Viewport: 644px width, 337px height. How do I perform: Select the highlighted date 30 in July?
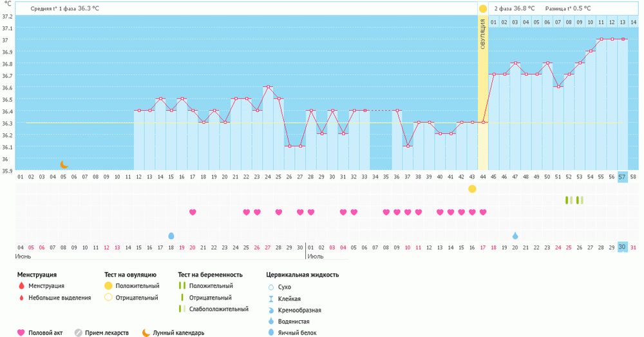622,247
